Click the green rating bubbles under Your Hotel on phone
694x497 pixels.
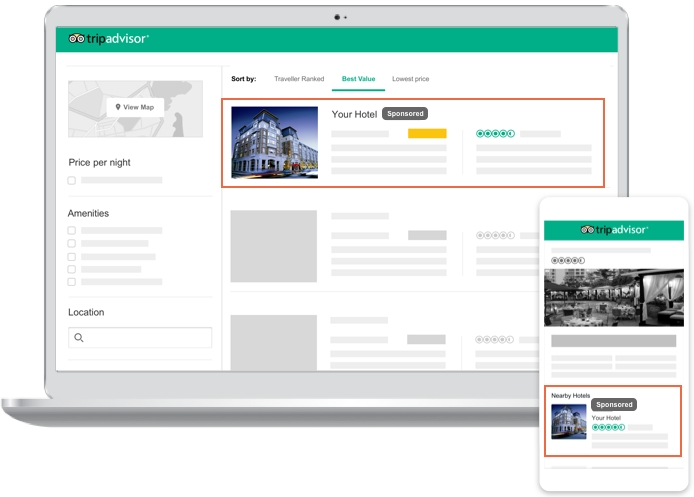[x=607, y=427]
